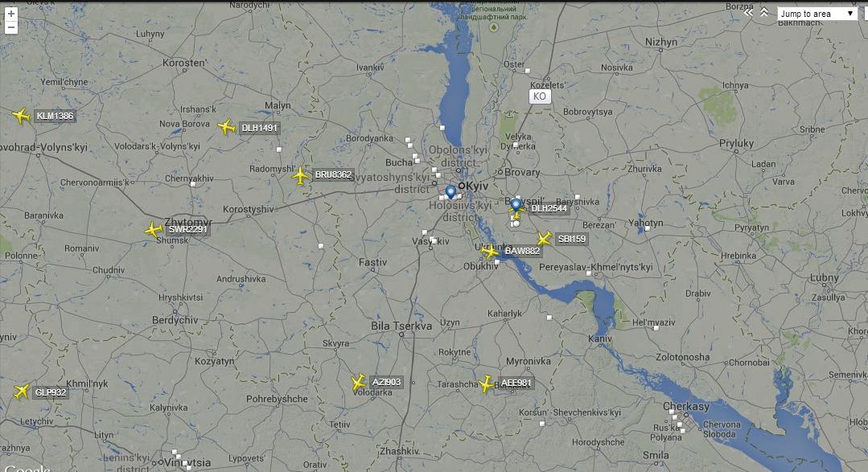Click the blue airport pin at Kyiv
868x472 pixels.
[450, 192]
